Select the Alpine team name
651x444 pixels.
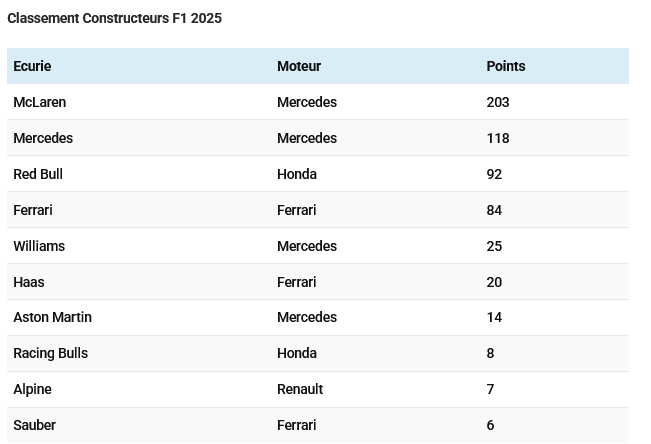[32, 389]
